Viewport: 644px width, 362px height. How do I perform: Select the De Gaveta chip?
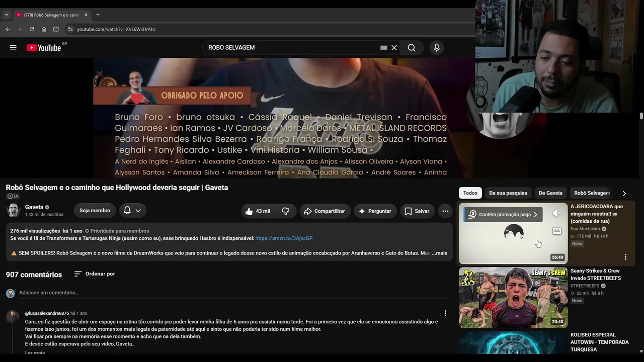(x=550, y=193)
